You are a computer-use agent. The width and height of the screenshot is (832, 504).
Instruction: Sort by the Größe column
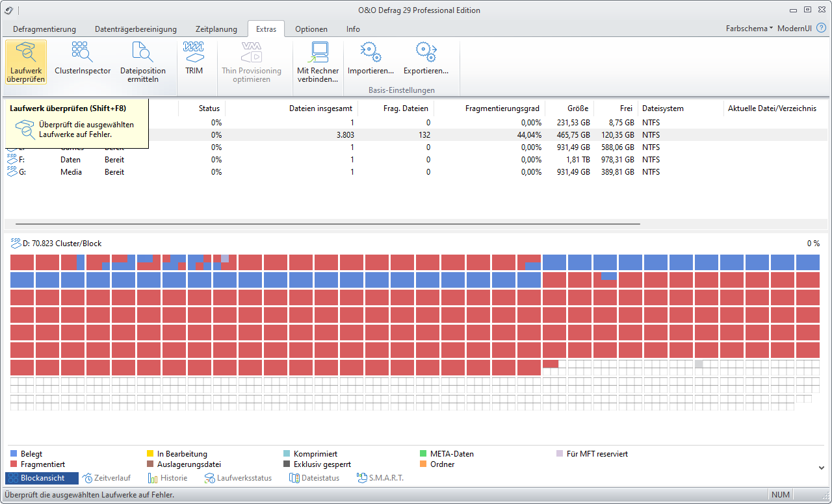[569, 108]
